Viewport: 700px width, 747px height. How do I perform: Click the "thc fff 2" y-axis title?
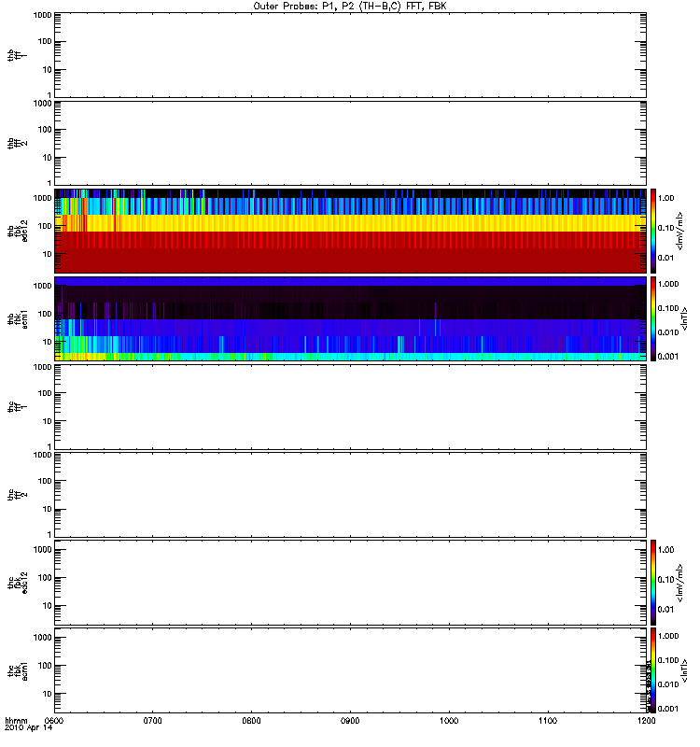click(x=18, y=495)
